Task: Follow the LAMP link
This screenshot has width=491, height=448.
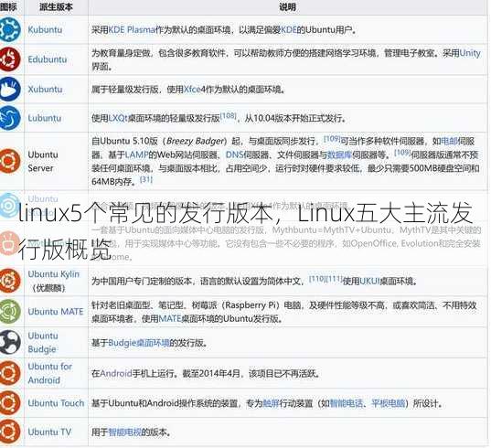Action: (136, 155)
